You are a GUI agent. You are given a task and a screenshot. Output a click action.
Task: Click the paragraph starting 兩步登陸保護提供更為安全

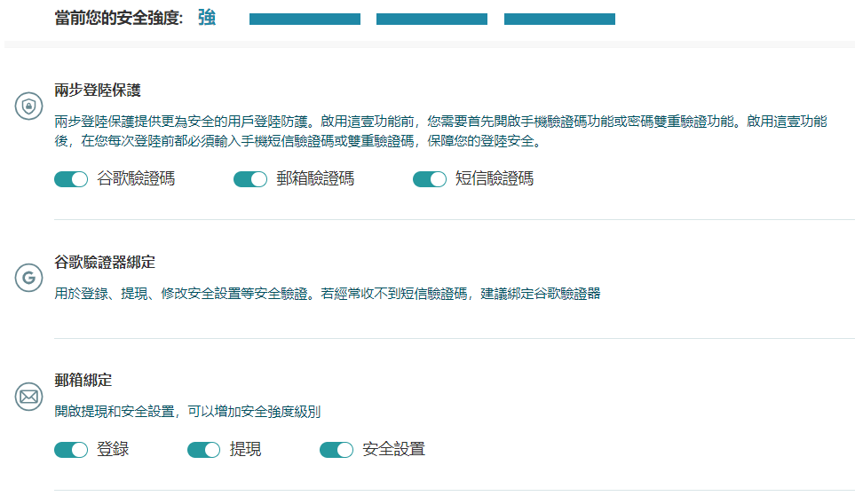click(440, 131)
